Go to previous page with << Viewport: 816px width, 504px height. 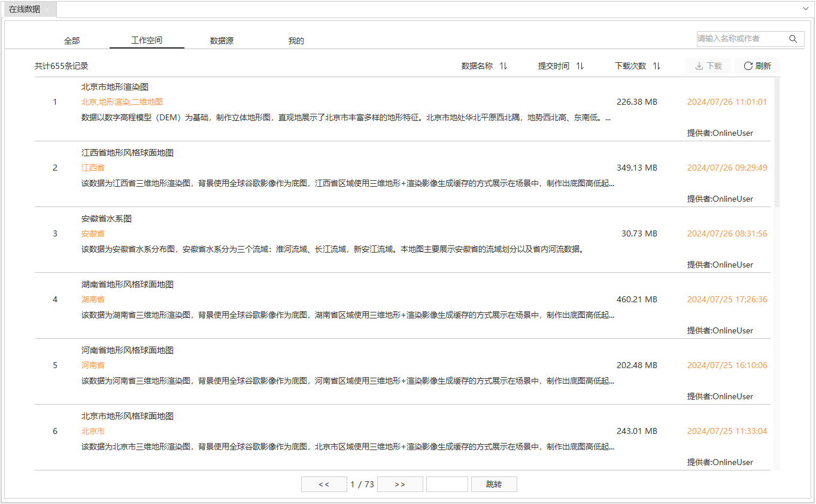tap(324, 484)
